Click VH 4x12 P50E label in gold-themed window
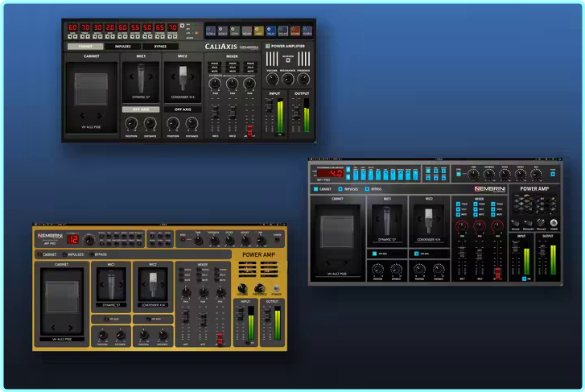Viewport: 585px width, 392px height. (x=62, y=340)
